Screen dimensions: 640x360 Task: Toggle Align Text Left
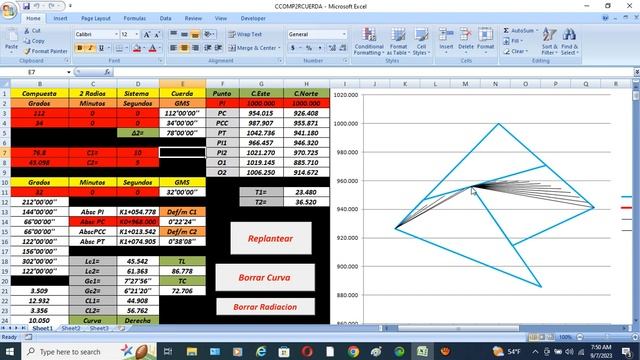click(173, 48)
